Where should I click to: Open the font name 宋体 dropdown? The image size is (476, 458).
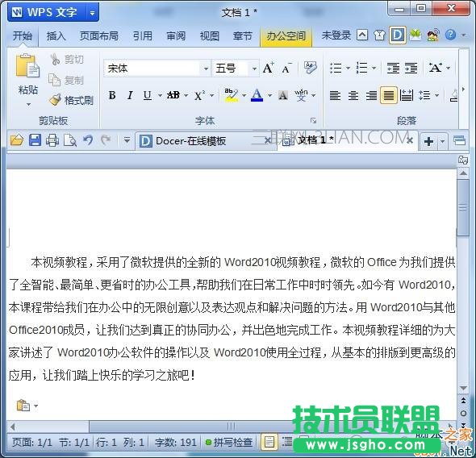206,69
